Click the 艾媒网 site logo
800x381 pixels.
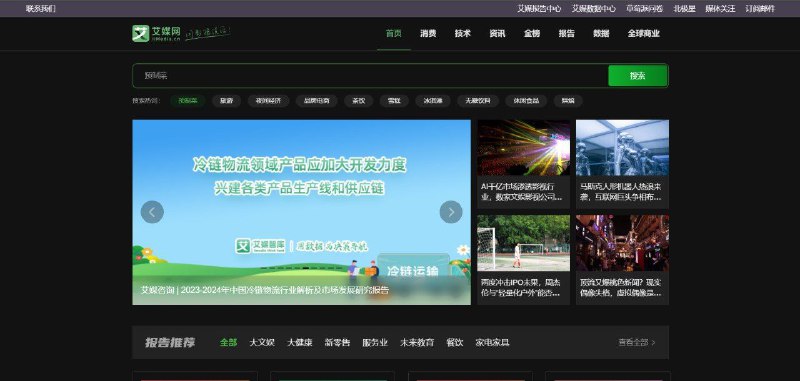(156, 34)
